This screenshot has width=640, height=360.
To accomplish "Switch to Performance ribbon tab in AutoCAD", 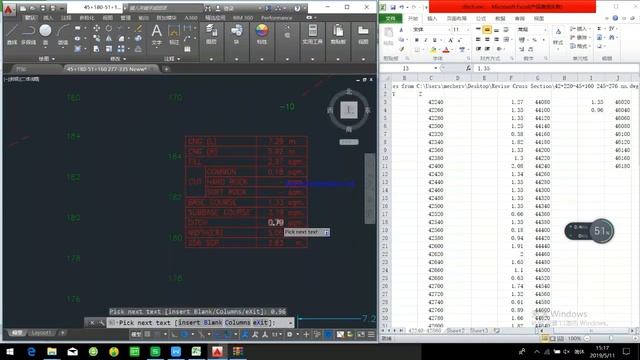I will (276, 18).
